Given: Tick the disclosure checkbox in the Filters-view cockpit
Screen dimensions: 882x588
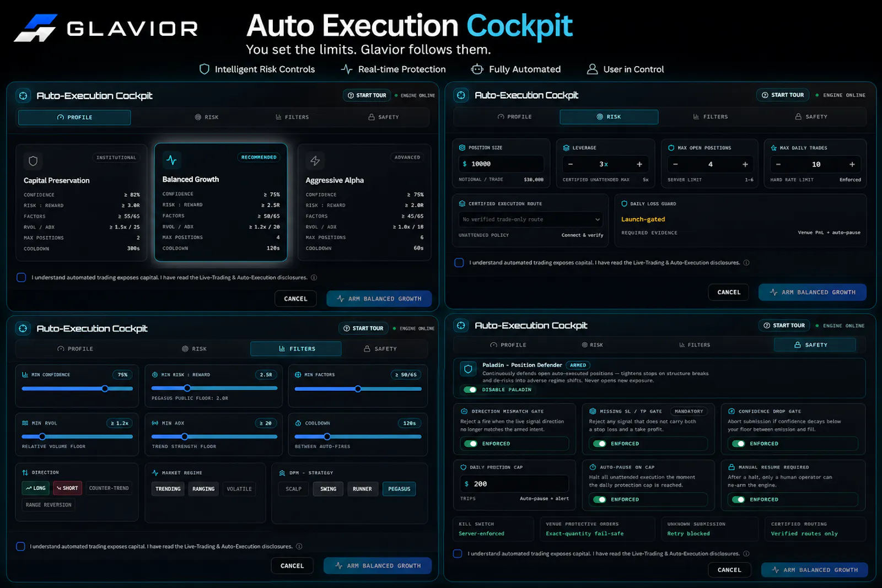Looking at the screenshot, I should tap(20, 546).
